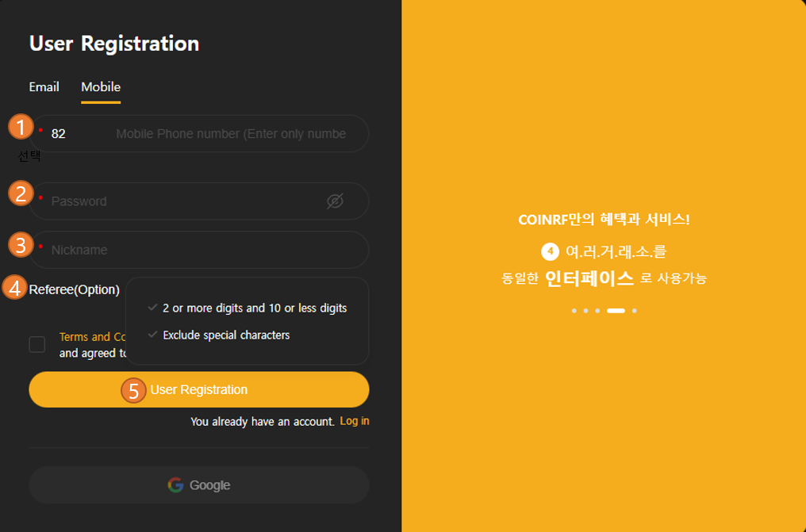
Task: Click the '인터페이스' banner text
Action: click(589, 278)
